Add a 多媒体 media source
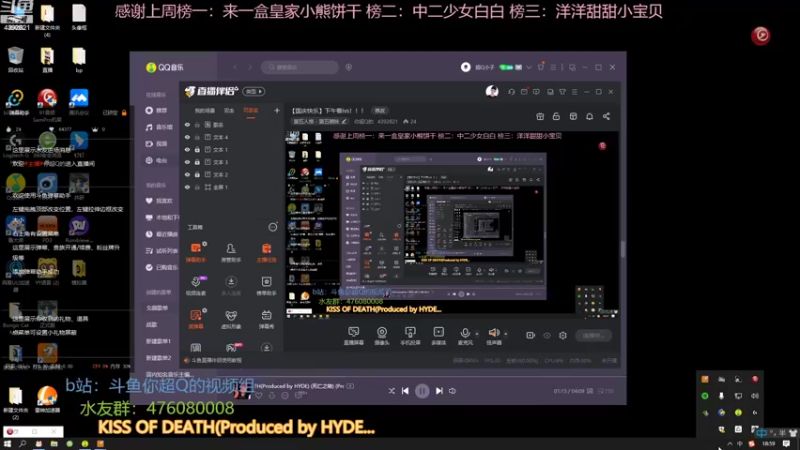 click(x=438, y=336)
